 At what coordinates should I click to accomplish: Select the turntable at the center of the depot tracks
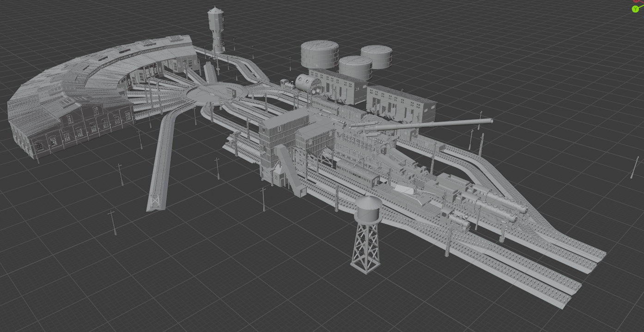tap(217, 95)
